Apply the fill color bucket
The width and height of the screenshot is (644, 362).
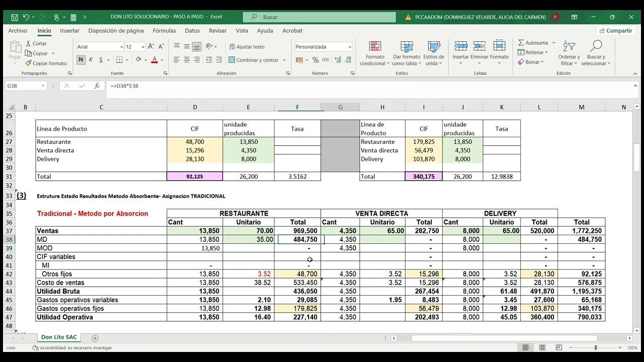(138, 60)
